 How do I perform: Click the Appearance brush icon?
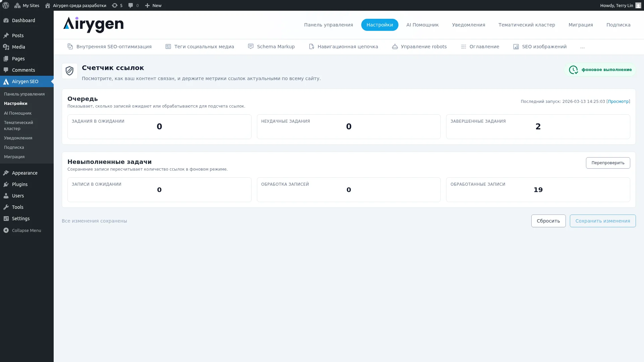(6, 173)
